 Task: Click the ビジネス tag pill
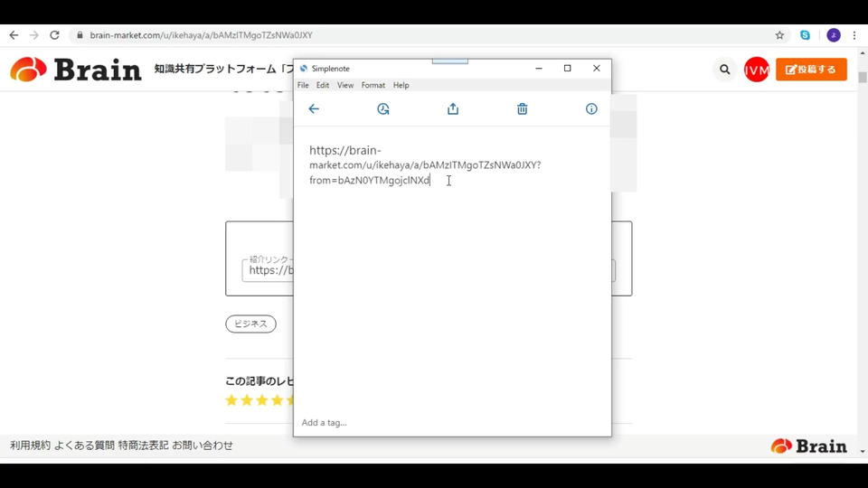point(250,324)
